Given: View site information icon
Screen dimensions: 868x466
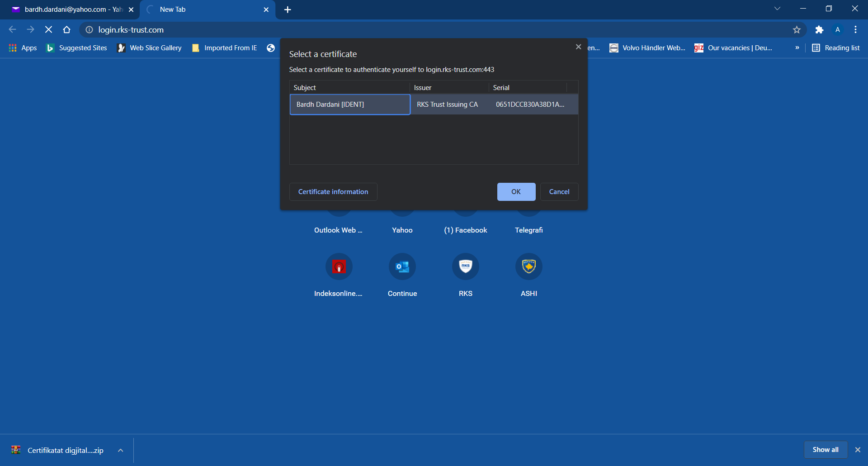Looking at the screenshot, I should click(x=90, y=30).
